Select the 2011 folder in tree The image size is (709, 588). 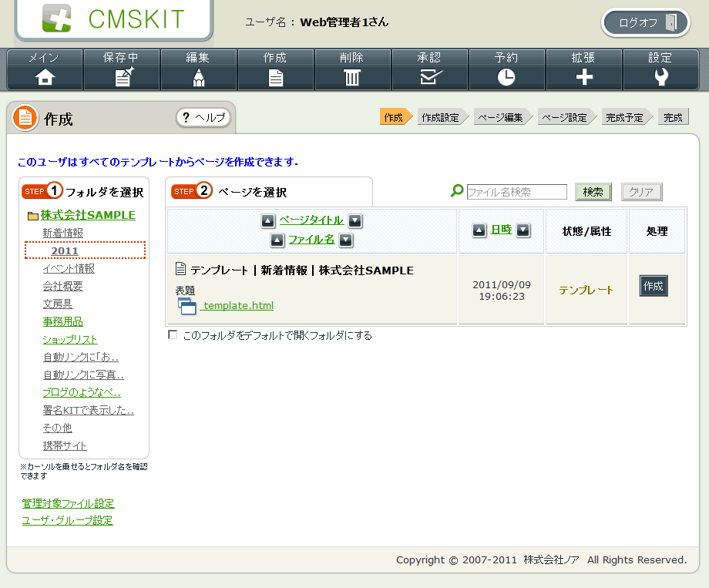(x=65, y=250)
